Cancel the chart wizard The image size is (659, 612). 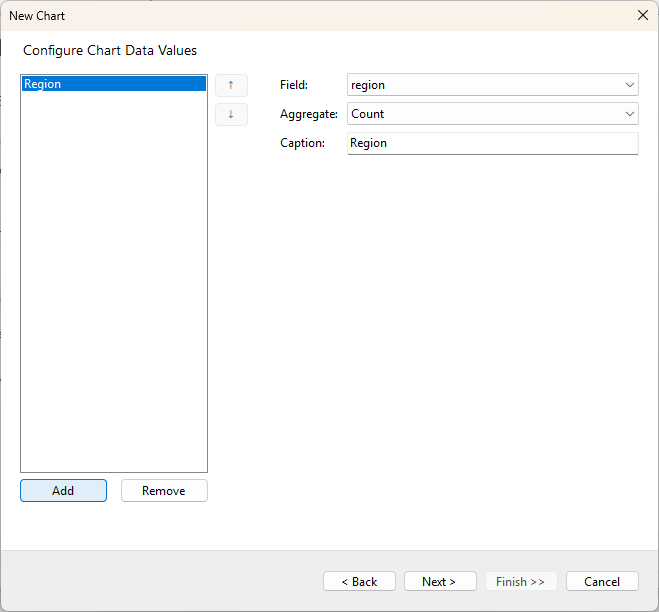602,581
